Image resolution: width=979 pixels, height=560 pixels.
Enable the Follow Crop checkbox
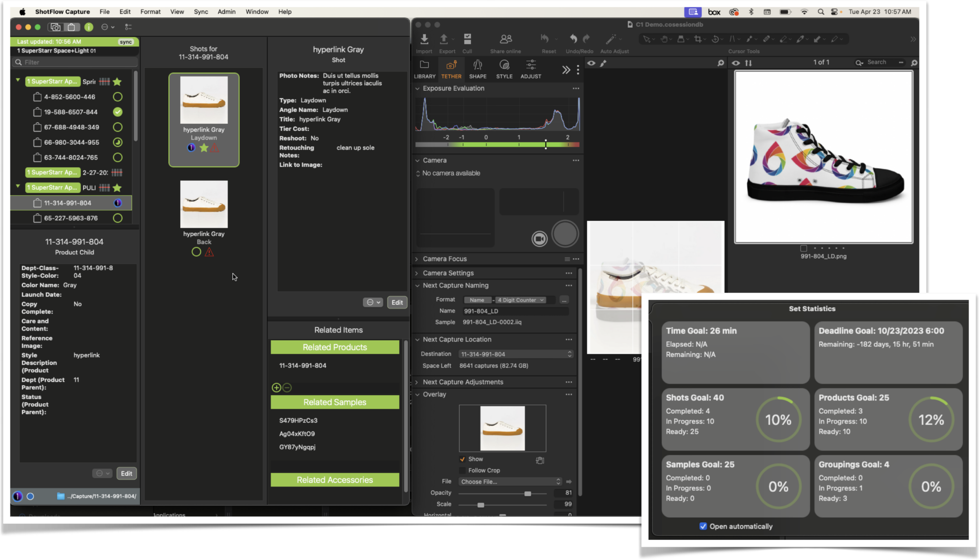(462, 471)
